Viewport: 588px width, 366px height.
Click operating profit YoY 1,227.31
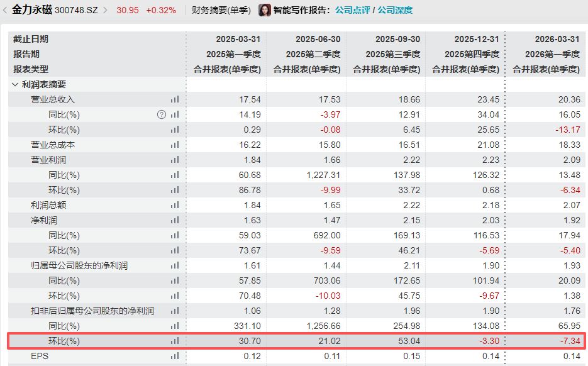tap(323, 175)
